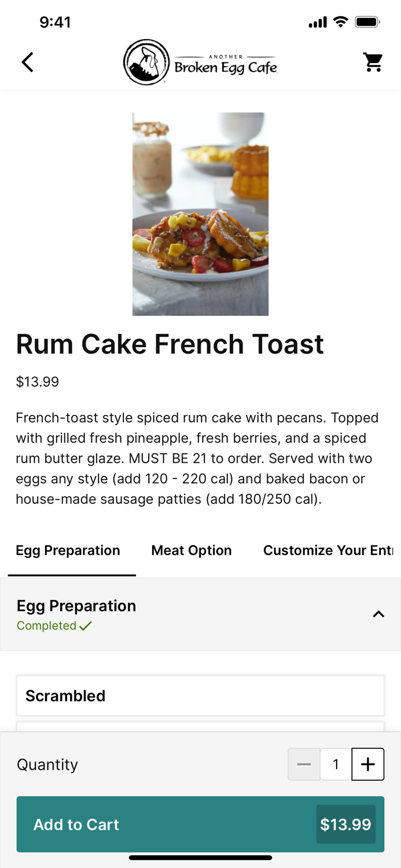Open the shopping cart
Image resolution: width=401 pixels, height=868 pixels.
coord(373,62)
